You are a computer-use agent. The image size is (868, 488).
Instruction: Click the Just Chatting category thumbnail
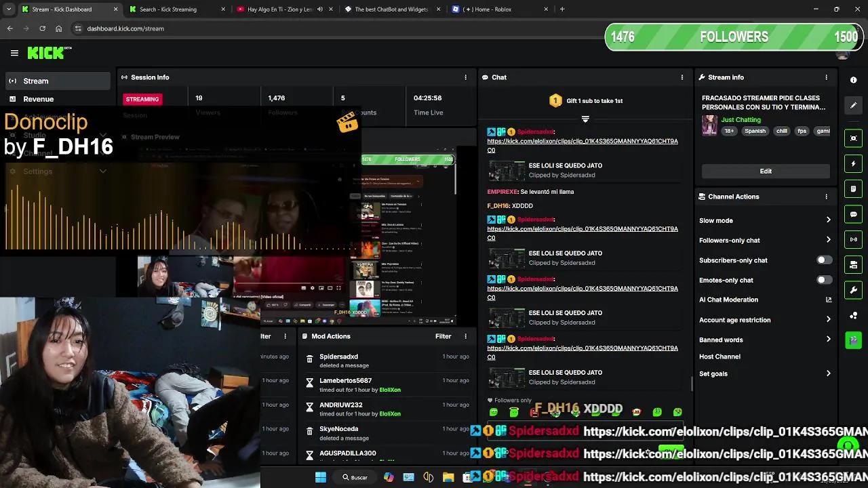click(709, 125)
